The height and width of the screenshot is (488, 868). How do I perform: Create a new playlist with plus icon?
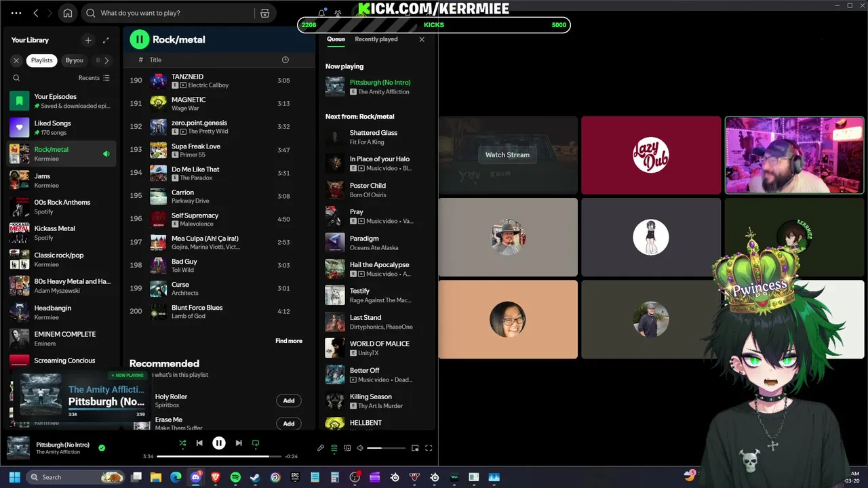coord(87,40)
